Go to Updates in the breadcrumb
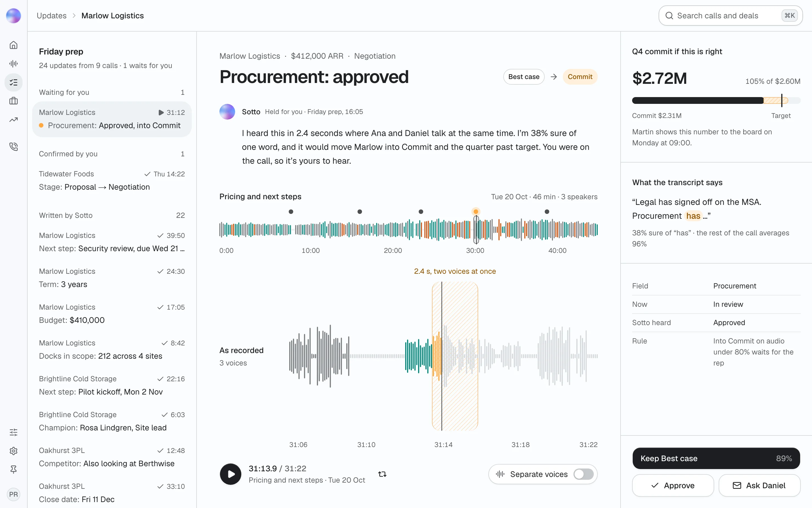 pyautogui.click(x=51, y=16)
